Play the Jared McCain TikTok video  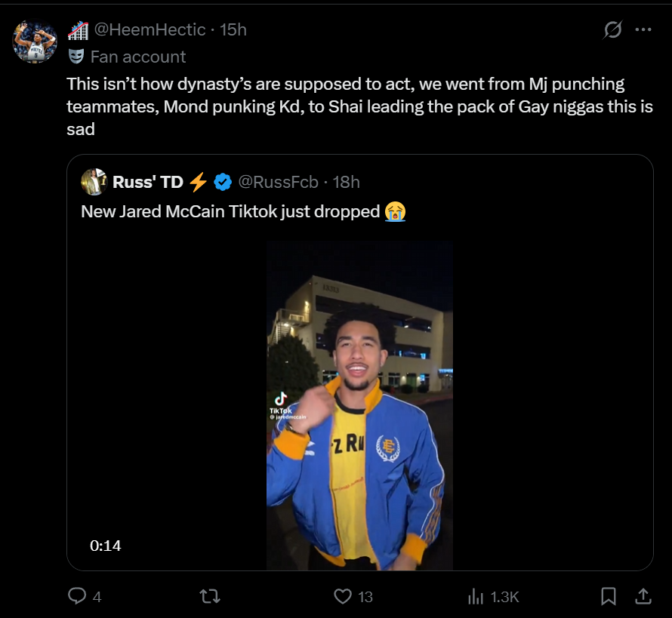pos(359,405)
